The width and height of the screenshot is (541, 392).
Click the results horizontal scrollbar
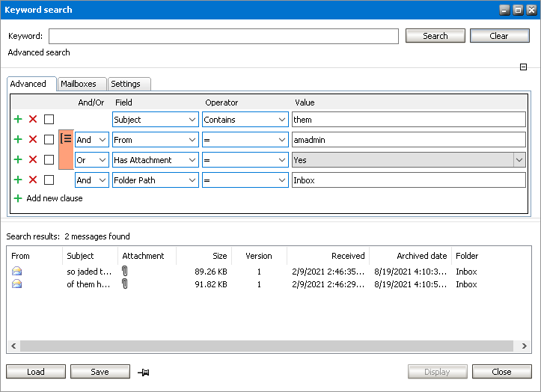click(267, 346)
